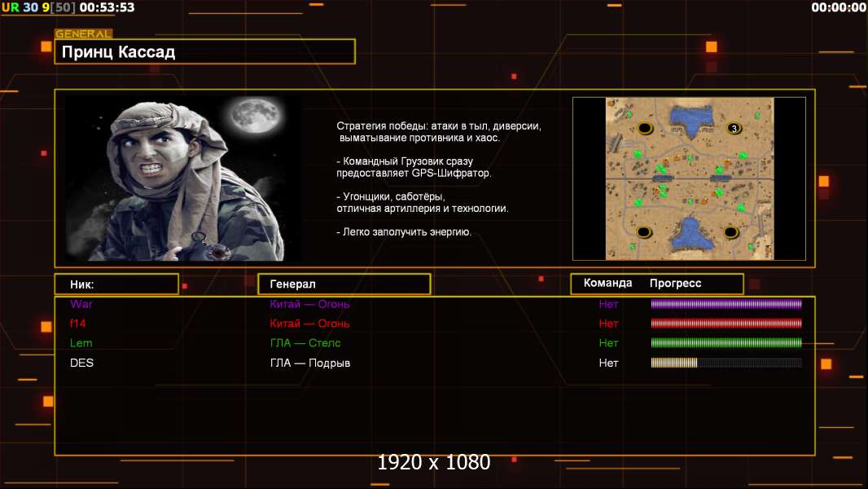This screenshot has width=868, height=489.
Task: Click the elapsed timer 00:53:53 at top
Action: [108, 7]
